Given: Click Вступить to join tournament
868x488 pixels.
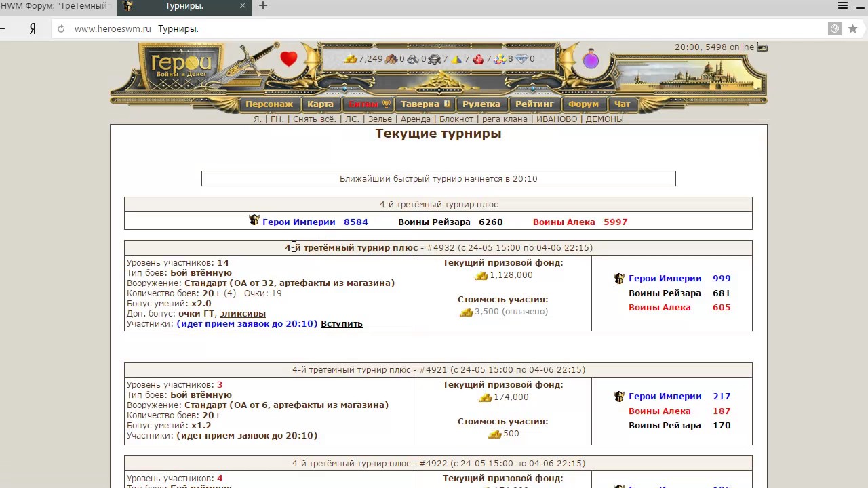Looking at the screenshot, I should click(x=342, y=324).
